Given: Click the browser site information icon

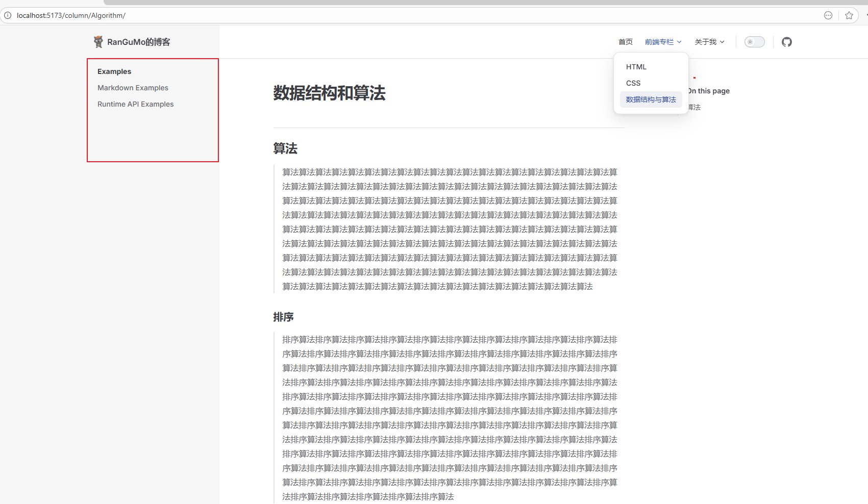Looking at the screenshot, I should (8, 15).
